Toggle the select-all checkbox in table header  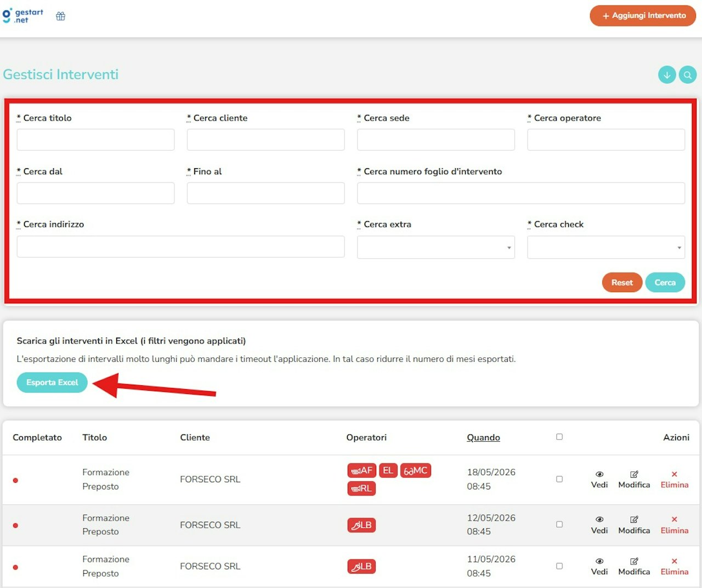click(559, 437)
